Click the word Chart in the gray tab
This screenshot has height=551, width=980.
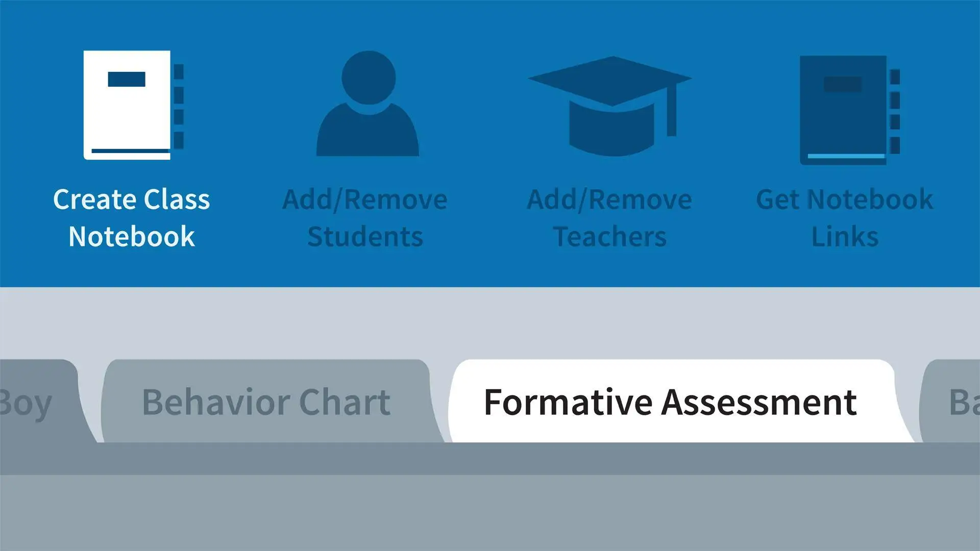click(345, 402)
